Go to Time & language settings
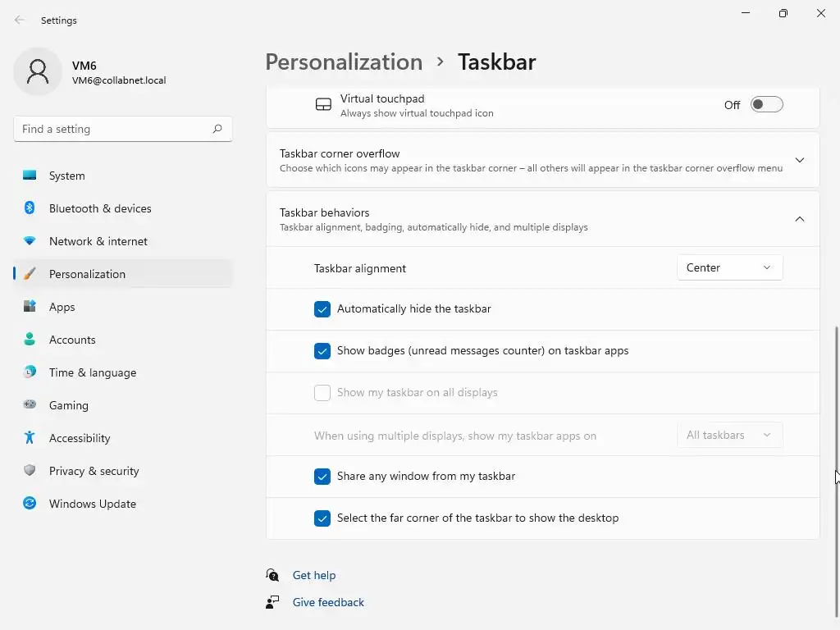 coord(93,372)
